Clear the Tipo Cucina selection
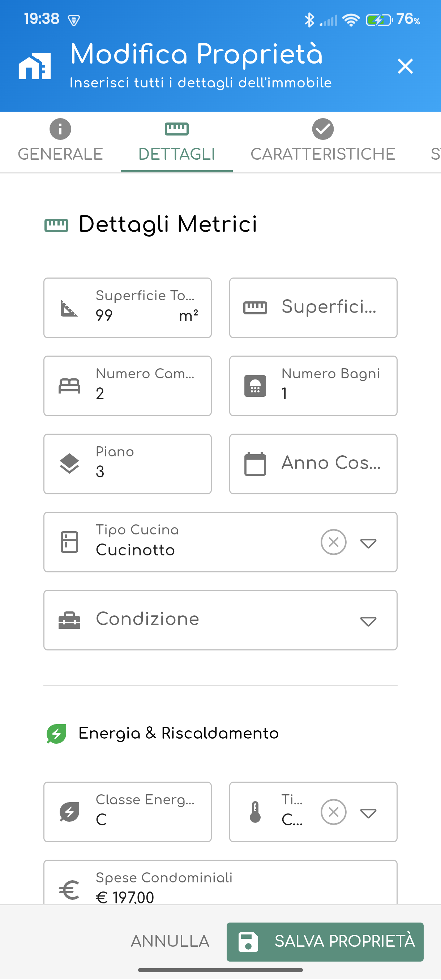This screenshot has height=980, width=441. point(333,542)
